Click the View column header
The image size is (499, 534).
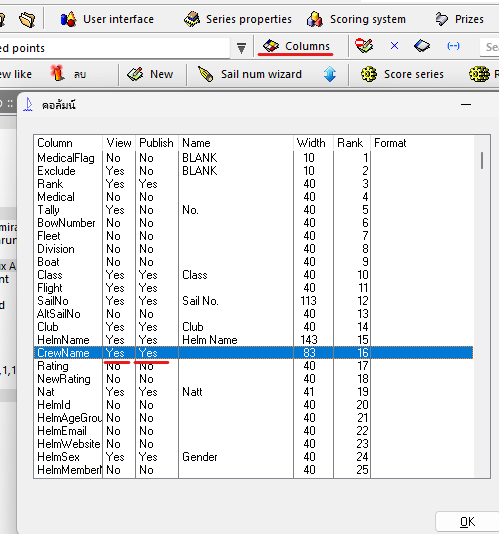coord(119,143)
